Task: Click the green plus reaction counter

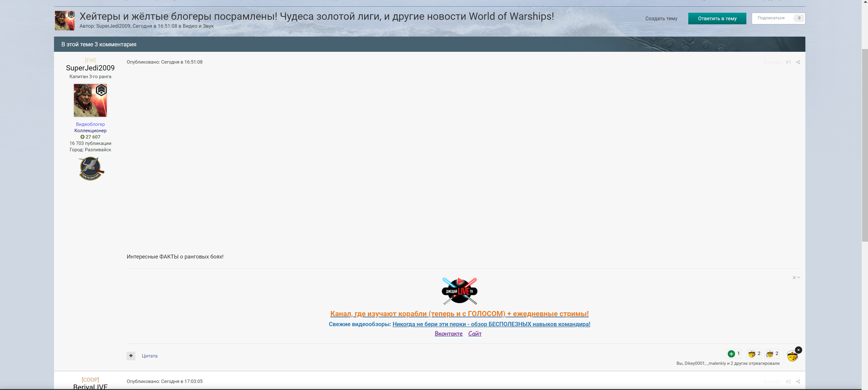Action: 734,354
